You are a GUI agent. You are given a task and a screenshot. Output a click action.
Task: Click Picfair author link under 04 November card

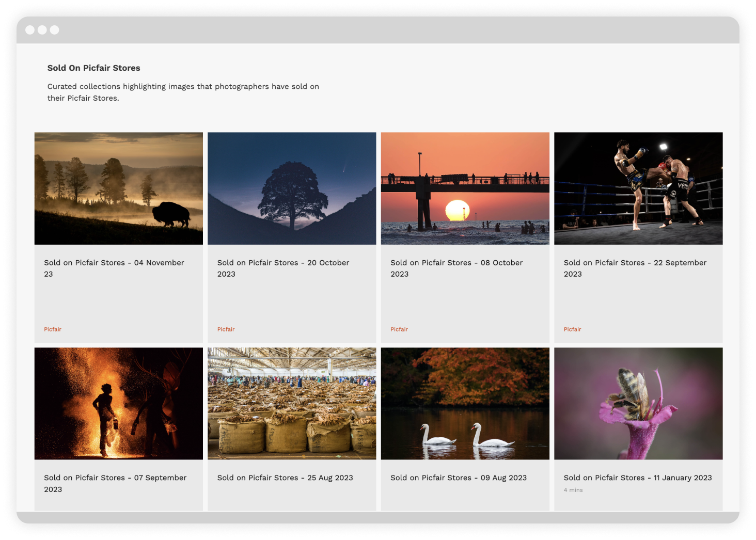(53, 329)
